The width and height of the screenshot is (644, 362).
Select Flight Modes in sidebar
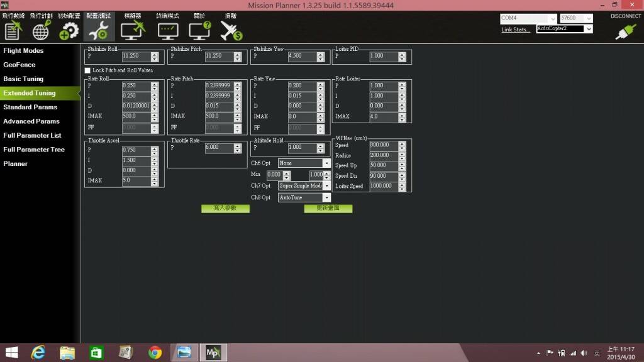click(x=23, y=50)
